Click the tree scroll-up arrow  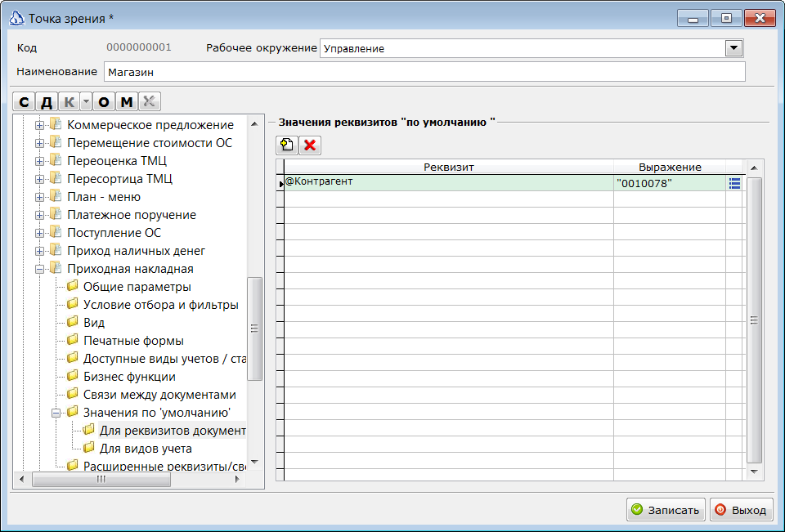click(x=255, y=123)
